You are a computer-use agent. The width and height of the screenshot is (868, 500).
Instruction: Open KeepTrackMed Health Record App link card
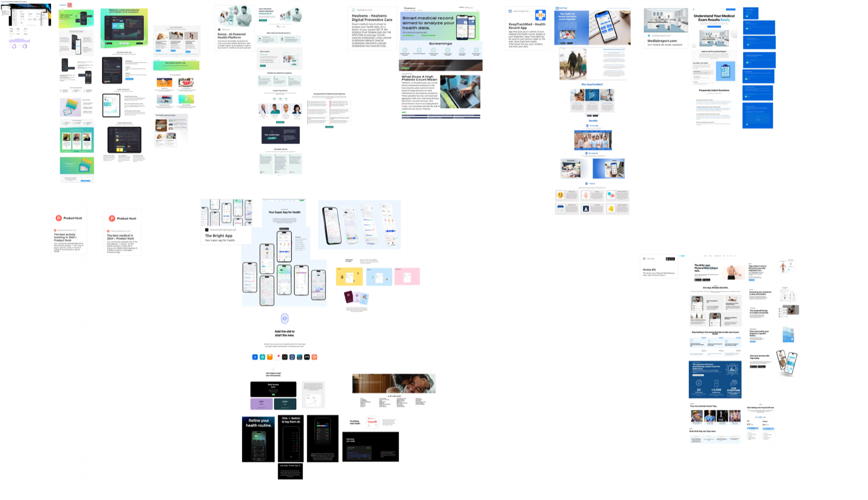[x=527, y=28]
